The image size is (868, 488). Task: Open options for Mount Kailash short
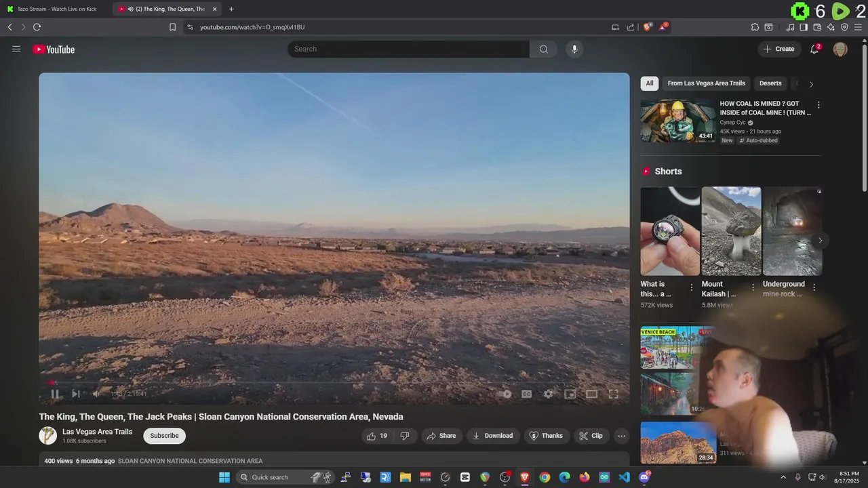pos(753,287)
